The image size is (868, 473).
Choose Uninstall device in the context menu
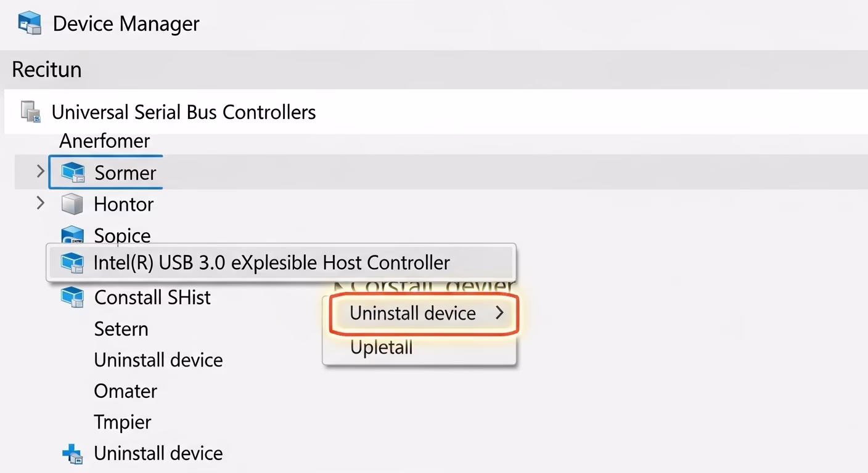click(413, 313)
